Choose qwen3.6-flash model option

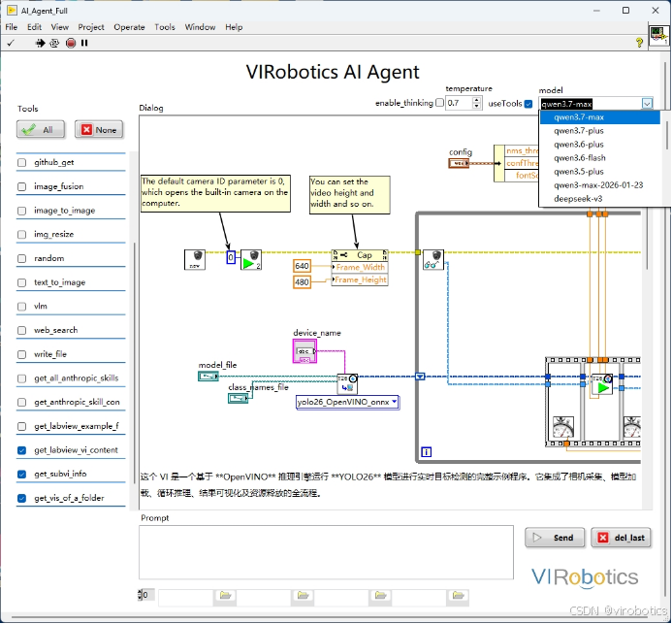[599, 158]
